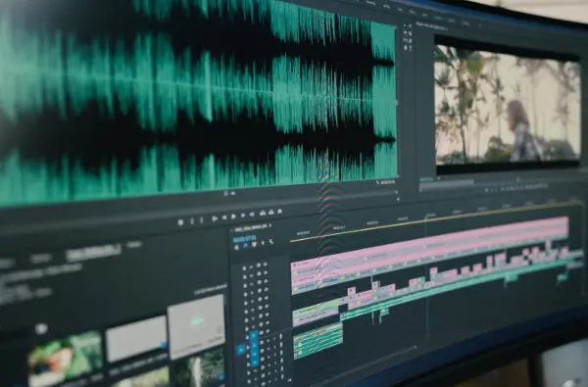Open timeline display settings with the wrench
The width and height of the screenshot is (588, 387).
[271, 242]
